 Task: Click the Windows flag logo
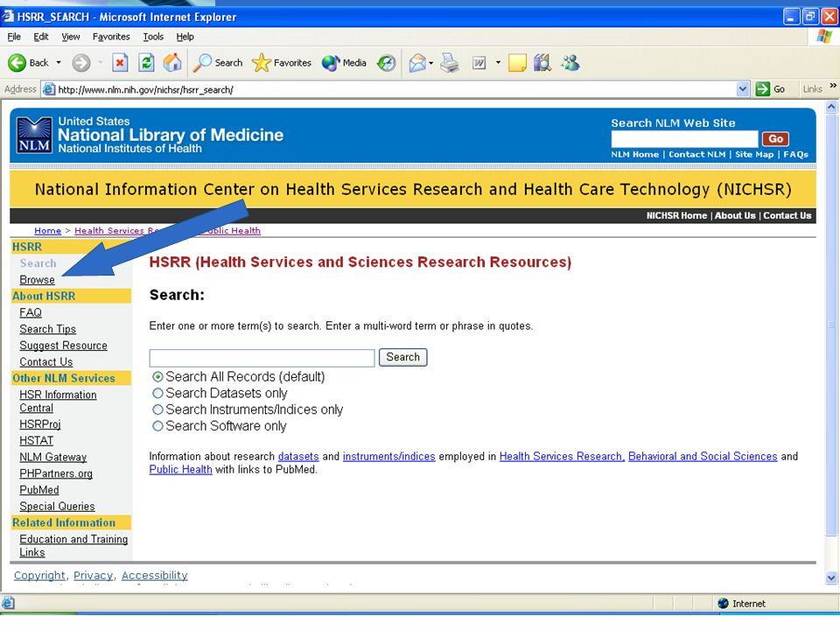[825, 37]
